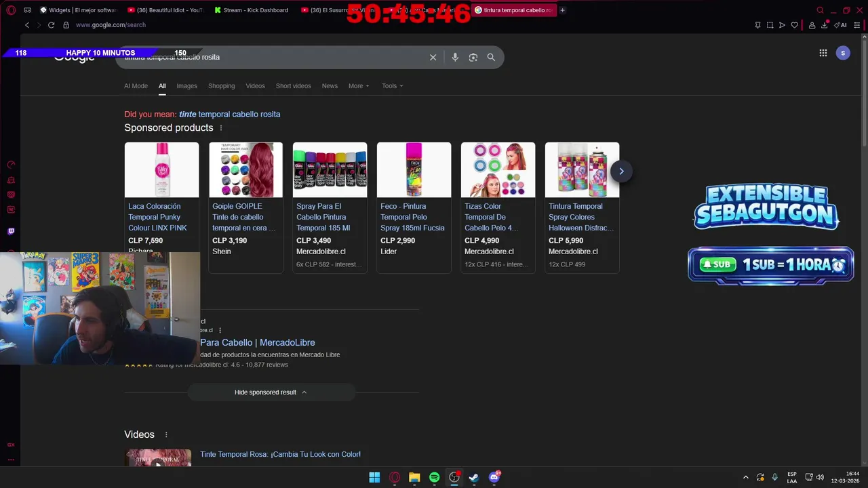Open the Opera AI assistant button

(840, 25)
